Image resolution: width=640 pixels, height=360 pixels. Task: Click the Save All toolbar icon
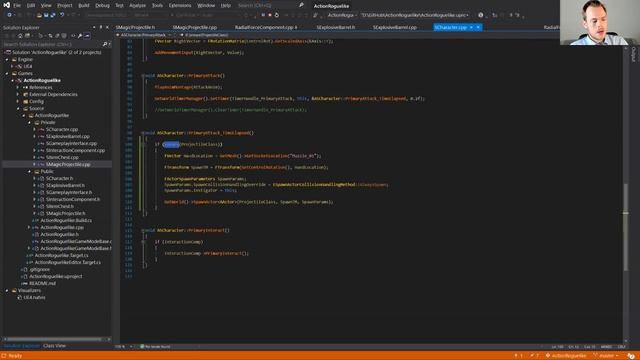(53, 15)
